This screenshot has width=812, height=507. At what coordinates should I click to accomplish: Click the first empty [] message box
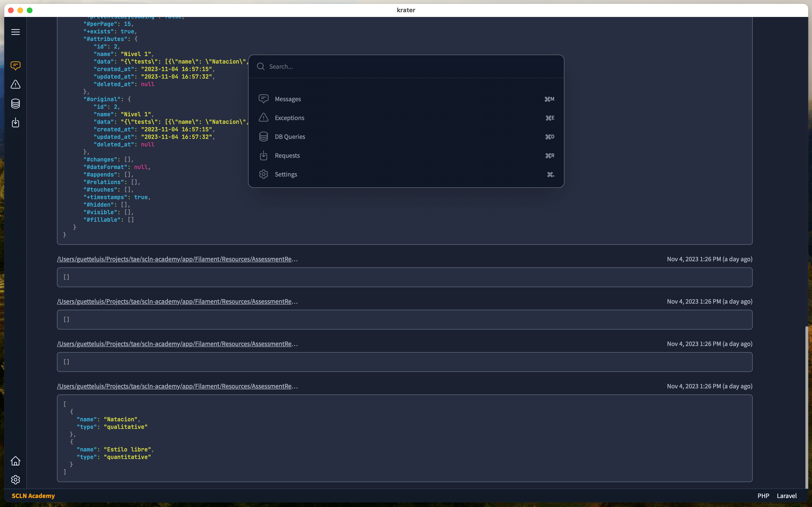(404, 277)
